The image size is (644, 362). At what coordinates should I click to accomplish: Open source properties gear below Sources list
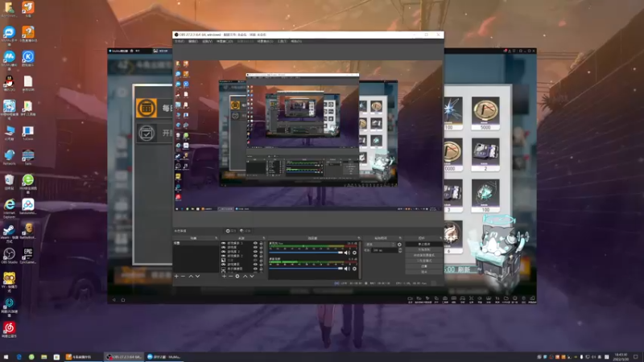coord(237,276)
